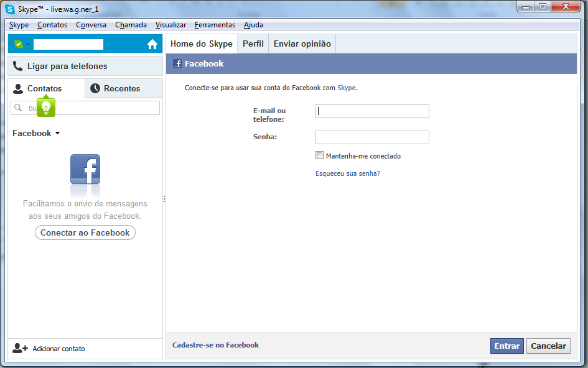Click the add contact person icon

(20, 349)
